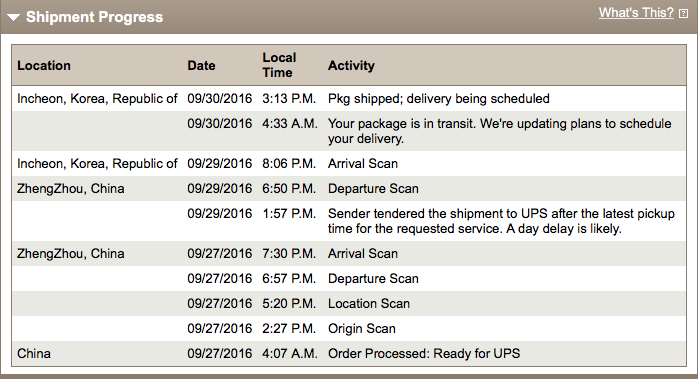Screen dimensions: 700x380
Task: Select the Location Scan activity entry
Action: coord(369,304)
